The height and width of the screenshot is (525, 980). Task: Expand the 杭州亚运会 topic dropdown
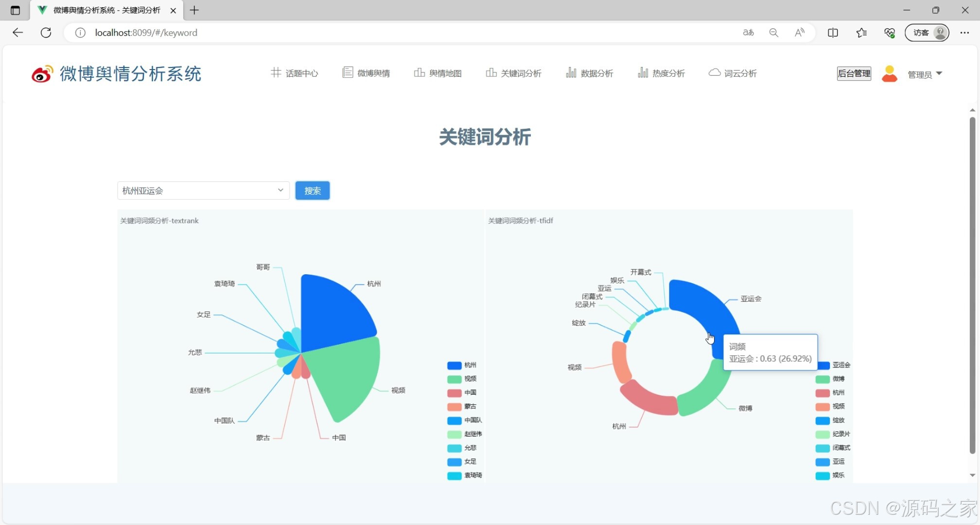[203, 191]
